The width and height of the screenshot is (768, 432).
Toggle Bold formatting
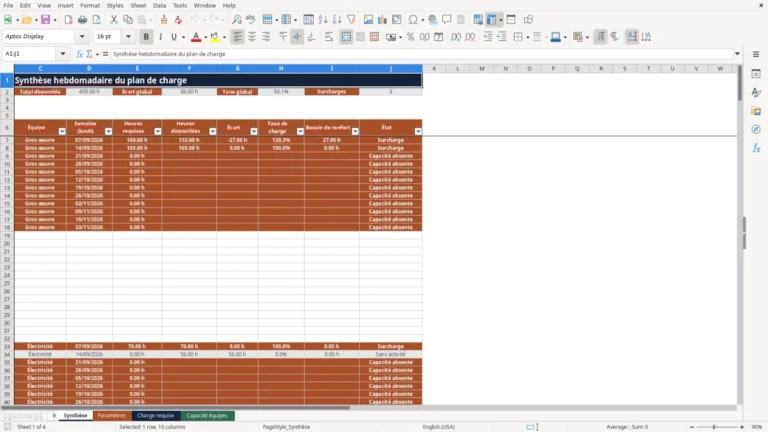coord(146,37)
